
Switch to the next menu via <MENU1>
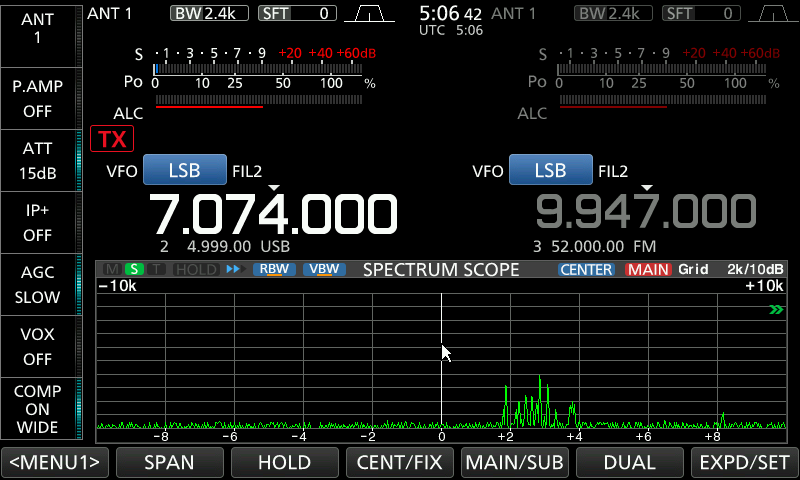pos(55,462)
